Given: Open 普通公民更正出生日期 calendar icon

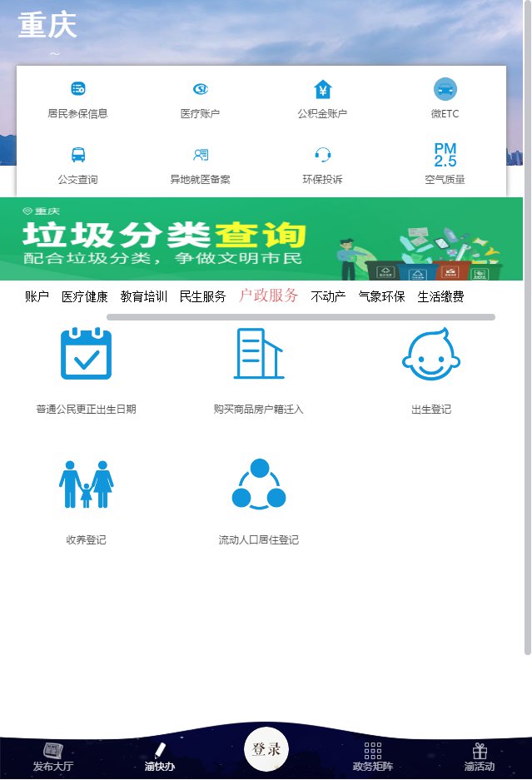Looking at the screenshot, I should (x=86, y=355).
